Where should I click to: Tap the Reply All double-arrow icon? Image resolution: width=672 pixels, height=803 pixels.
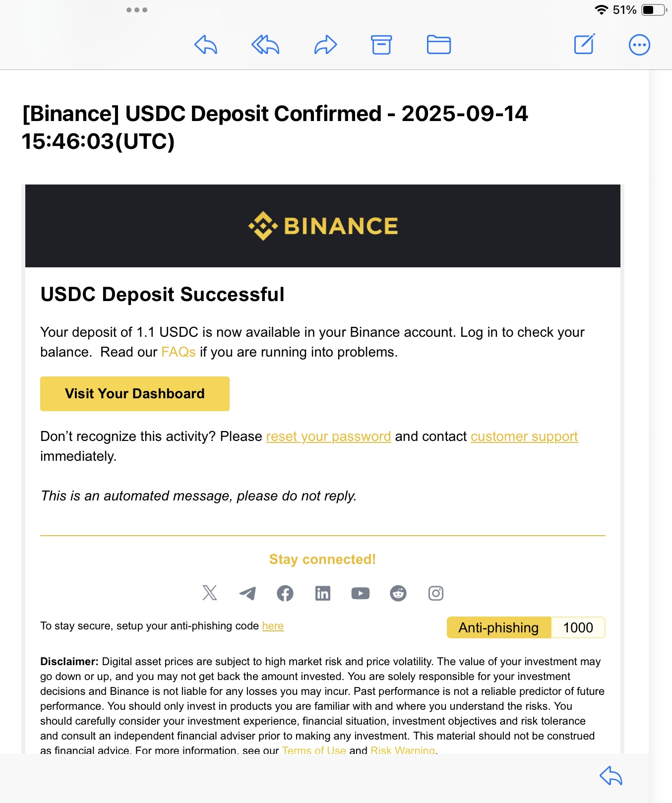[x=265, y=45]
